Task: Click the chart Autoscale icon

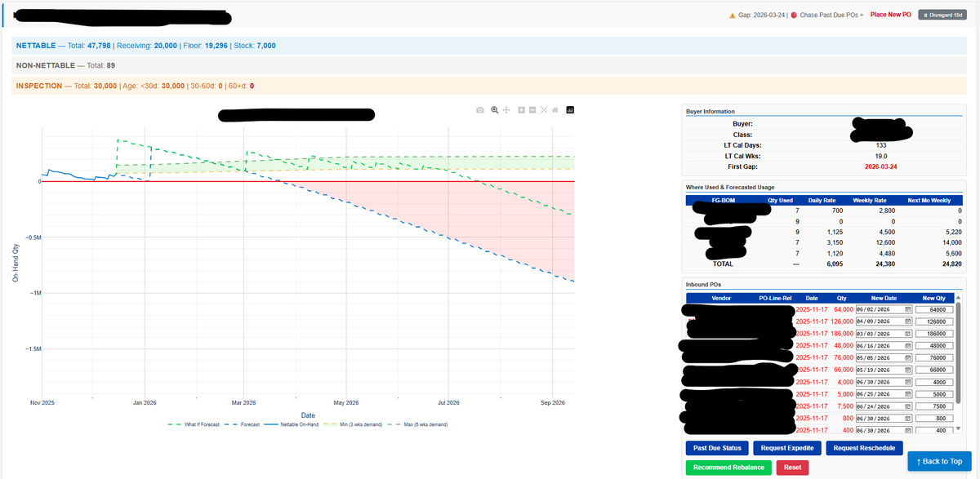Action: pos(543,109)
